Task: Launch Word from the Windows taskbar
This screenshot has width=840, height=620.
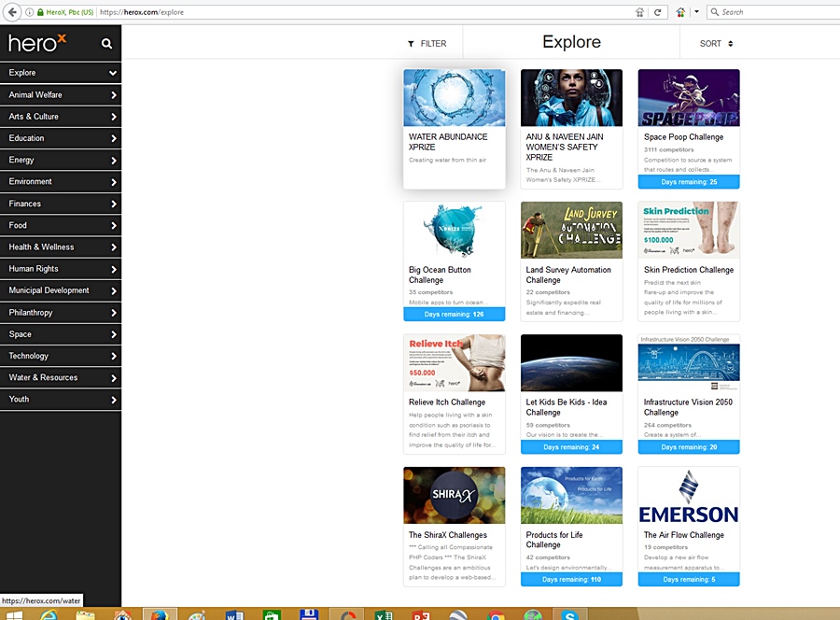Action: (x=234, y=614)
